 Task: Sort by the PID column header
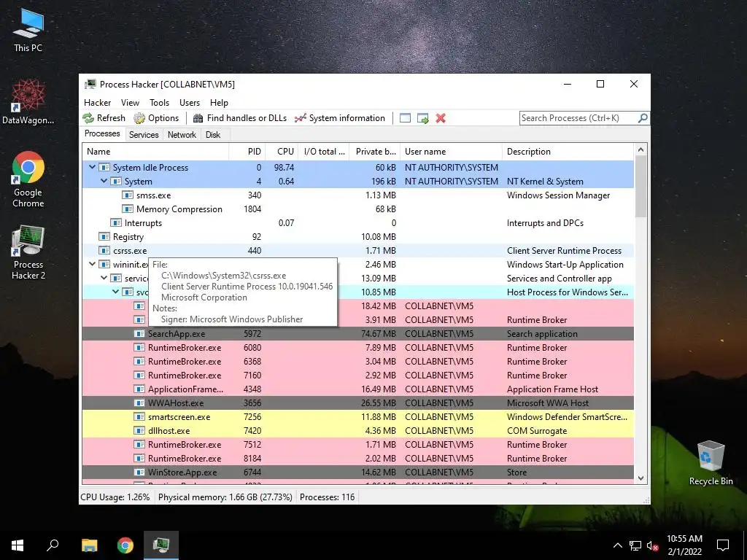(247, 152)
